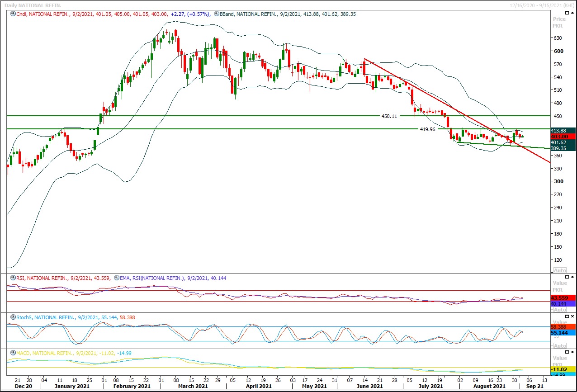Image resolution: width=577 pixels, height=392 pixels.
Task: Click the clock icon beside BBand label
Action: pyautogui.click(x=217, y=14)
